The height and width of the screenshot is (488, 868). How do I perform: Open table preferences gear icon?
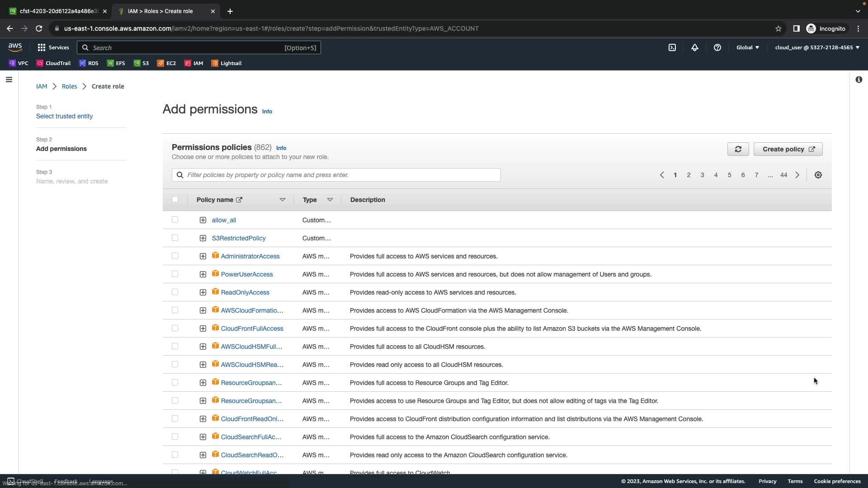coord(818,175)
